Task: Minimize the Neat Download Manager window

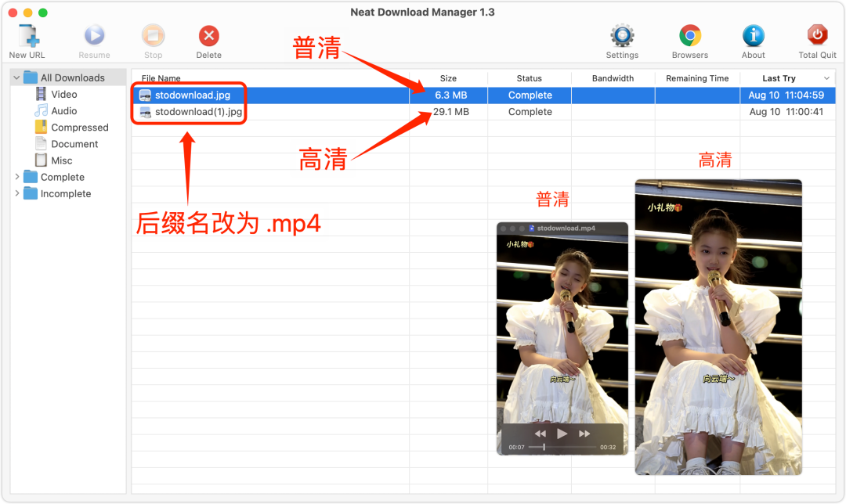Action: (28, 13)
